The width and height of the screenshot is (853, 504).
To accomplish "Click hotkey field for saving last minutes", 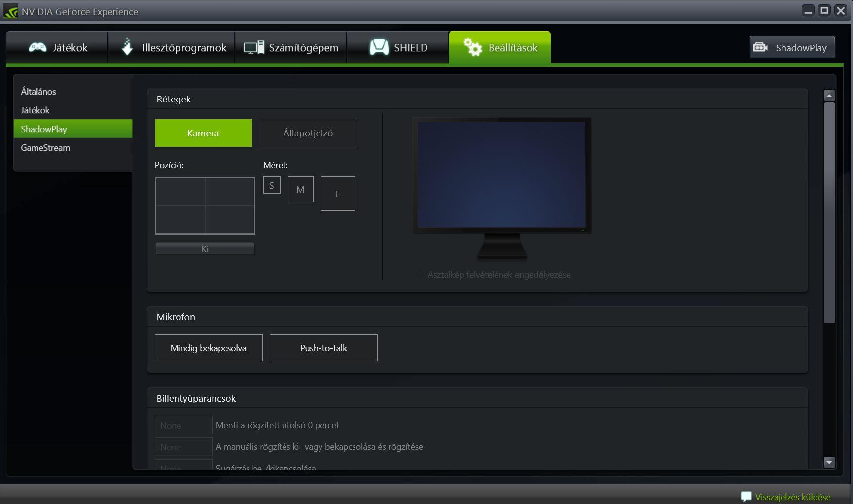I will (x=183, y=425).
